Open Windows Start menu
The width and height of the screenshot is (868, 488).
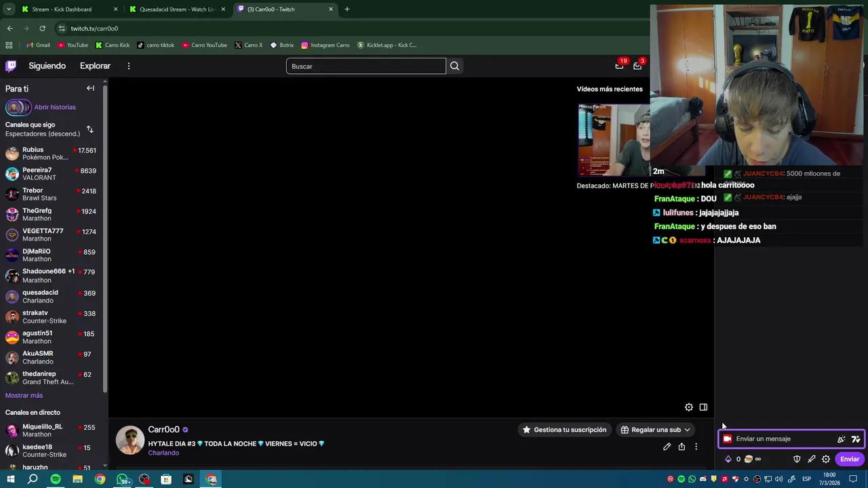(x=10, y=479)
